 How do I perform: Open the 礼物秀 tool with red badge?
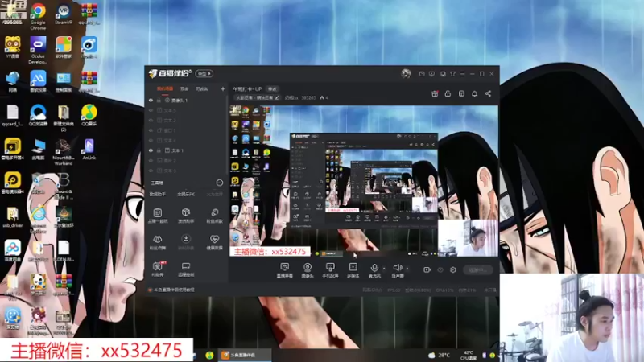(158, 269)
